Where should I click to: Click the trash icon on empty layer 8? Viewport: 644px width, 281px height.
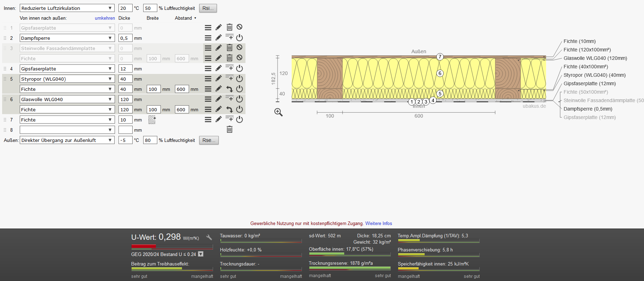230,130
